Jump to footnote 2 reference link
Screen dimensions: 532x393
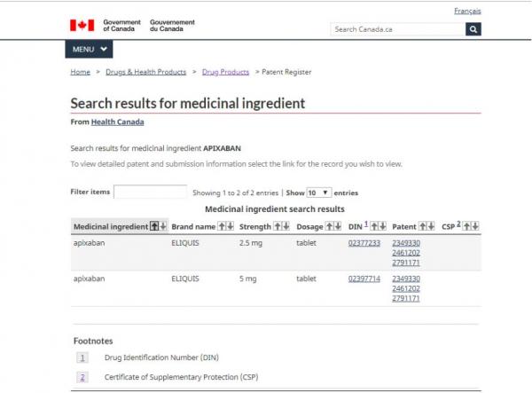[458, 224]
